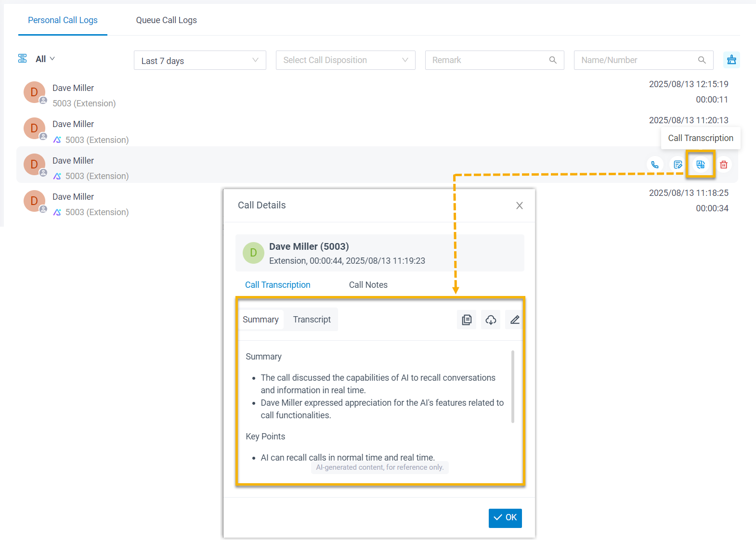Switch to the Call Notes tab
The image size is (756, 540).
click(x=368, y=285)
